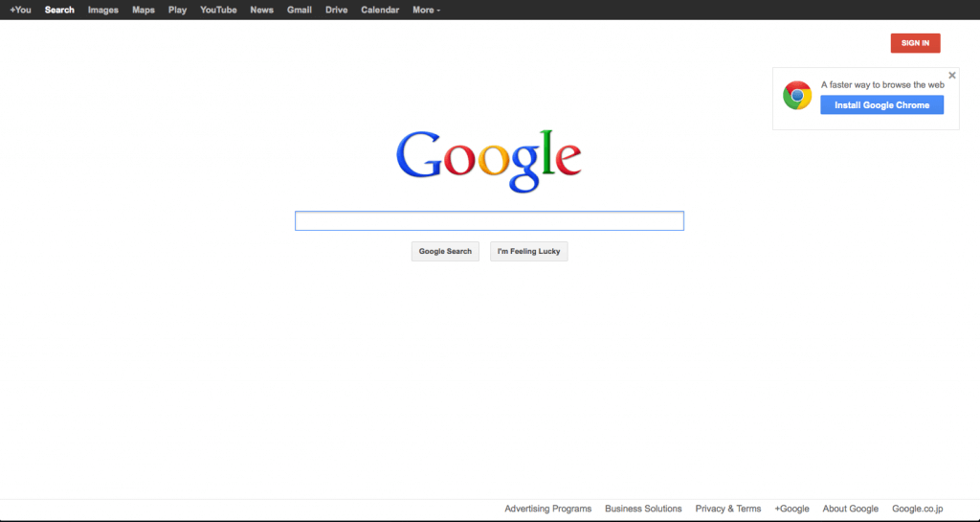
Task: Open Drive from the top bar
Action: tap(336, 10)
